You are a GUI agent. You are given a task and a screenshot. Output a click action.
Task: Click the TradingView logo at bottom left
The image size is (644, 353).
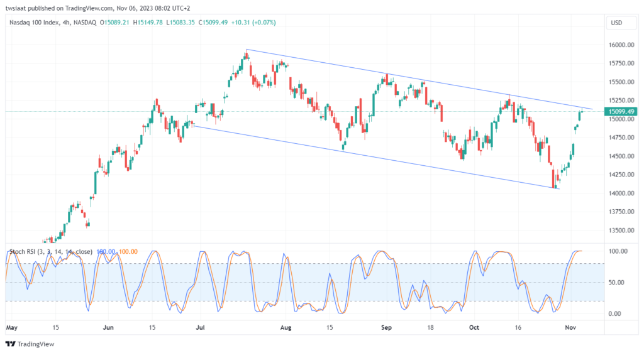30,344
